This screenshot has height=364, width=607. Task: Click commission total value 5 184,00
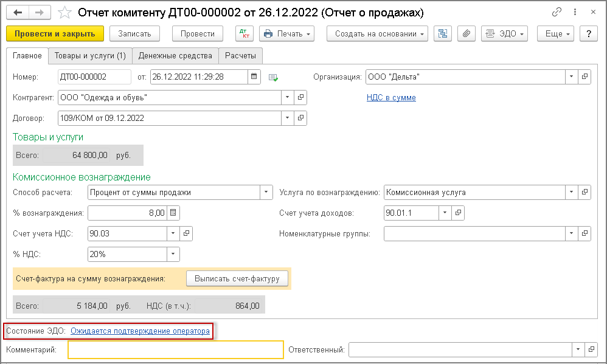coord(76,306)
